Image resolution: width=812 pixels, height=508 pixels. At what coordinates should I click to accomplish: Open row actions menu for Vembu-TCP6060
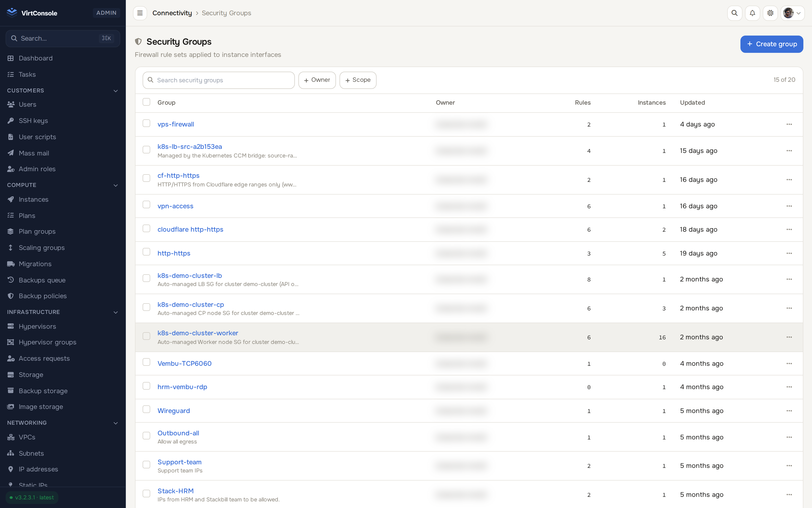(789, 363)
